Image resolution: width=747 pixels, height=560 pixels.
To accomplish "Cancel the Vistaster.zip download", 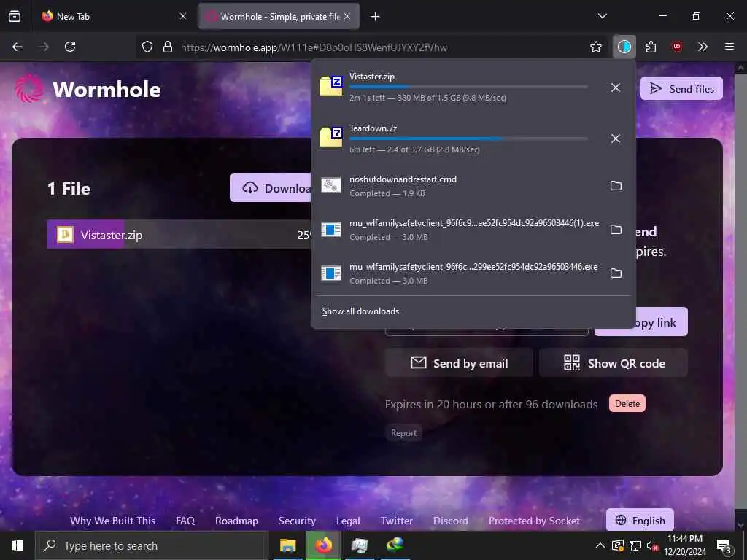I will [x=616, y=87].
